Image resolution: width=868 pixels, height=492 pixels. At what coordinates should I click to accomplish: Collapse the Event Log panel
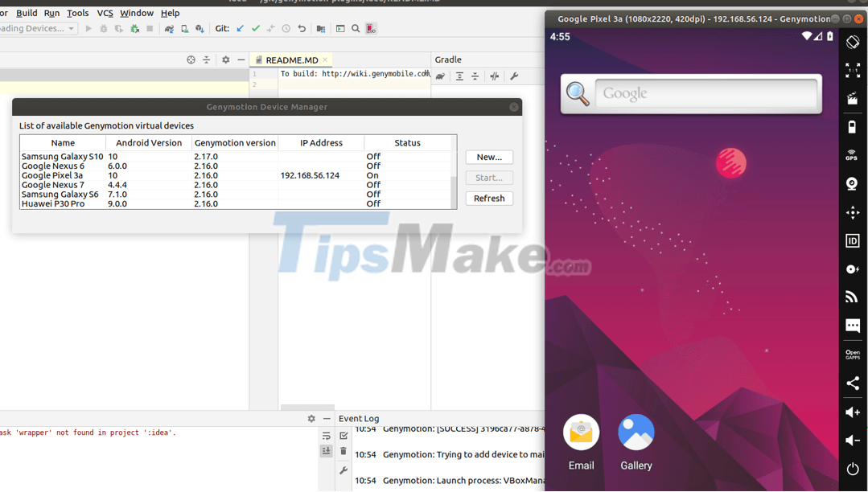coord(327,418)
